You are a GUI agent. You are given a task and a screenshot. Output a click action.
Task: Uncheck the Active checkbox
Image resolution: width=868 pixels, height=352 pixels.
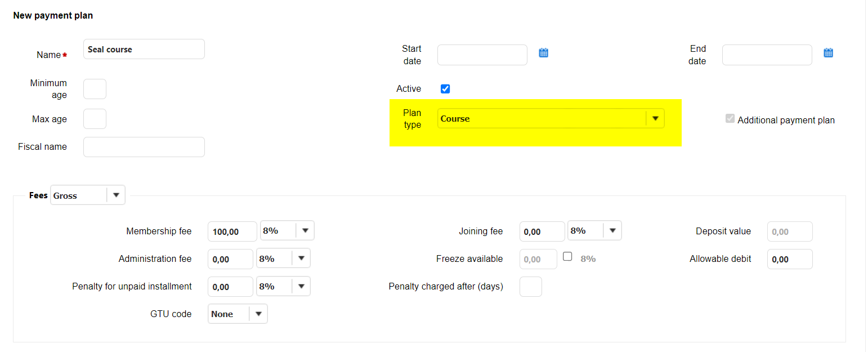[445, 89]
